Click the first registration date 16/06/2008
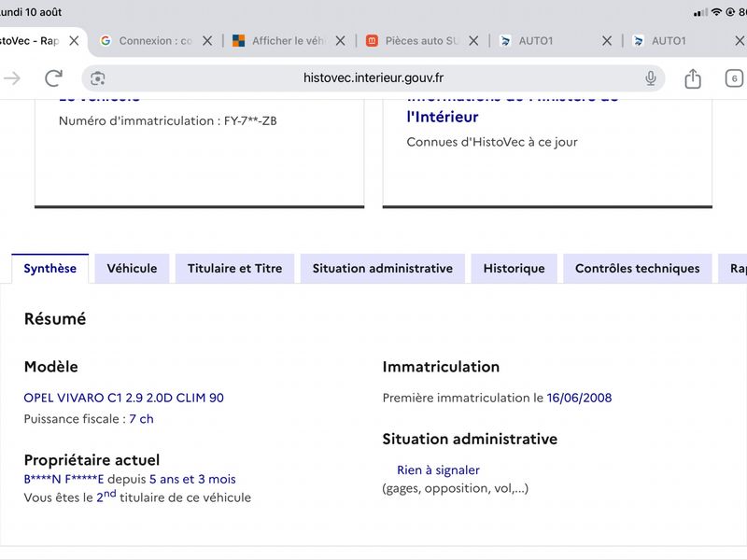Viewport: 747px width, 560px height. click(x=579, y=398)
